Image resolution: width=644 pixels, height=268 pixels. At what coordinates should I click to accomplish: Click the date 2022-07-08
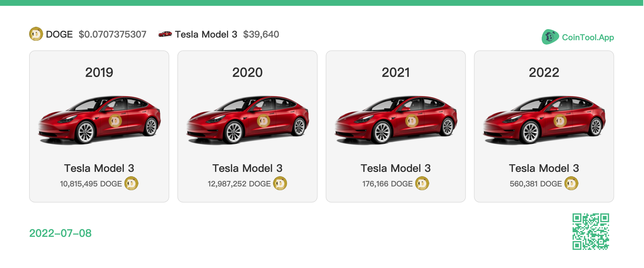[60, 233]
